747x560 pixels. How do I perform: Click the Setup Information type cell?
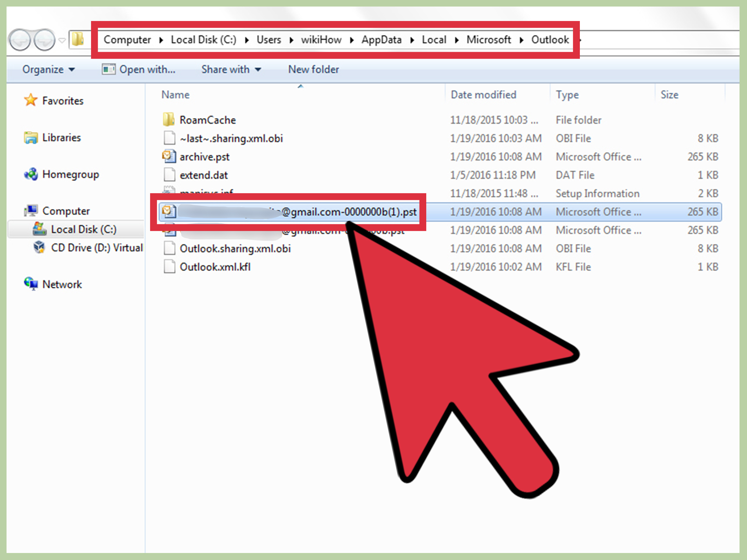pos(598,194)
